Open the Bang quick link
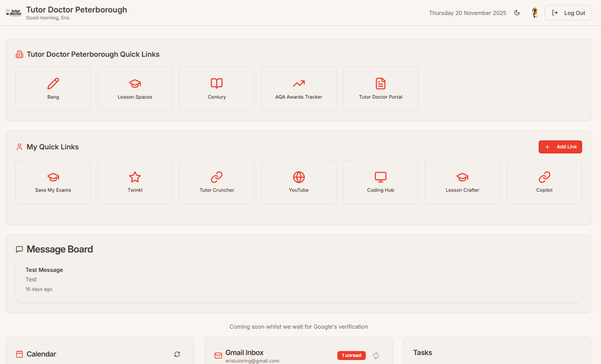This screenshot has height=364, width=601. tap(53, 88)
